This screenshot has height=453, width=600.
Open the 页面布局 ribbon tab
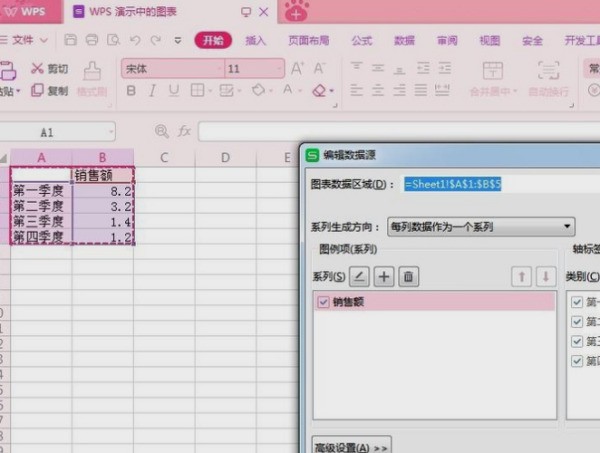point(309,41)
